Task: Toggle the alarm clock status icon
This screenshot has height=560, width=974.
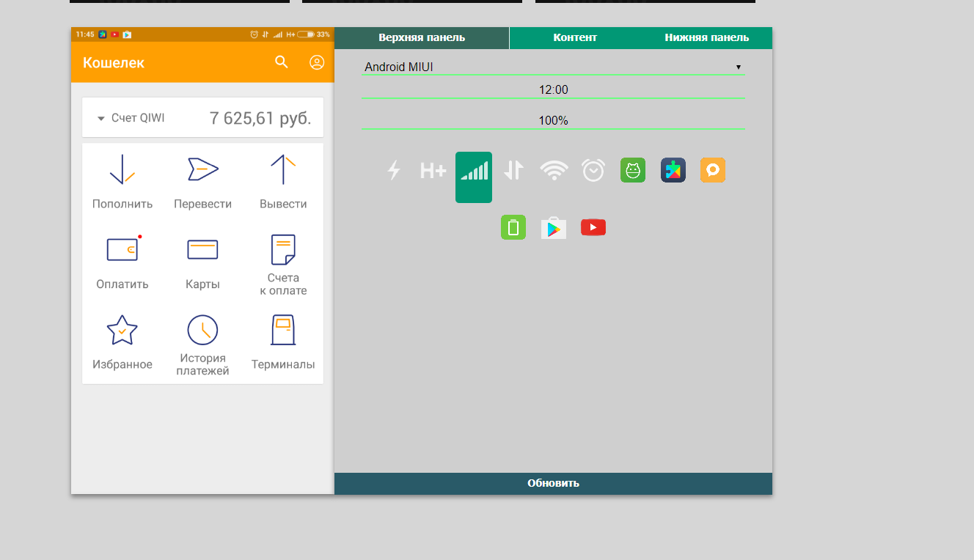Action: (x=593, y=171)
